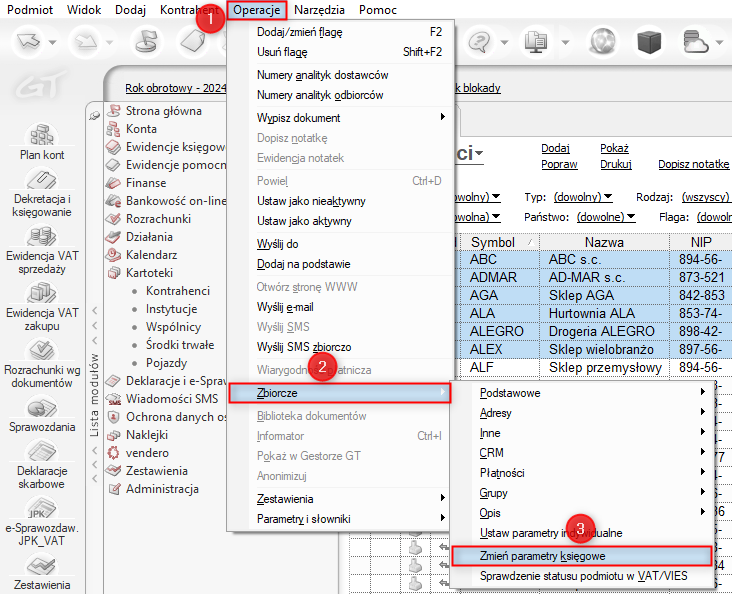732x594 pixels.
Task: Open the Narzędzia menu
Action: [x=319, y=10]
